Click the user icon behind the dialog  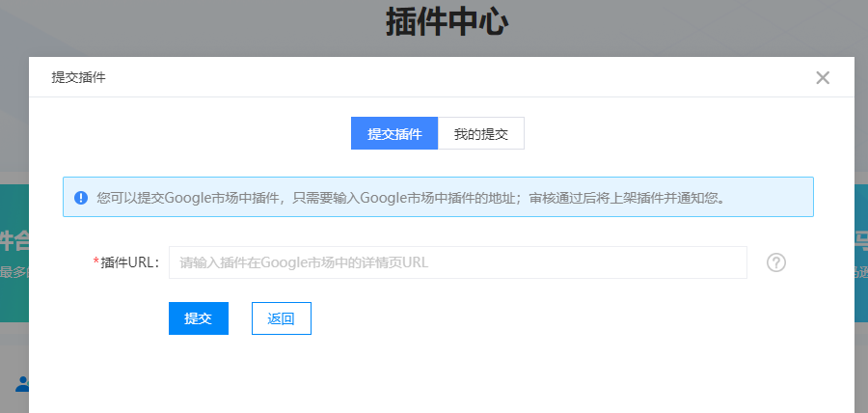[x=20, y=384]
